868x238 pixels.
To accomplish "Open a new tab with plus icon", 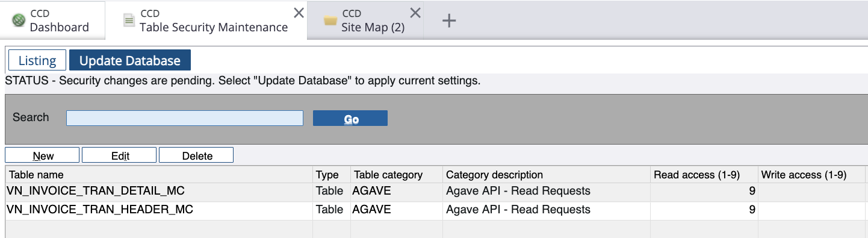I will tap(449, 20).
